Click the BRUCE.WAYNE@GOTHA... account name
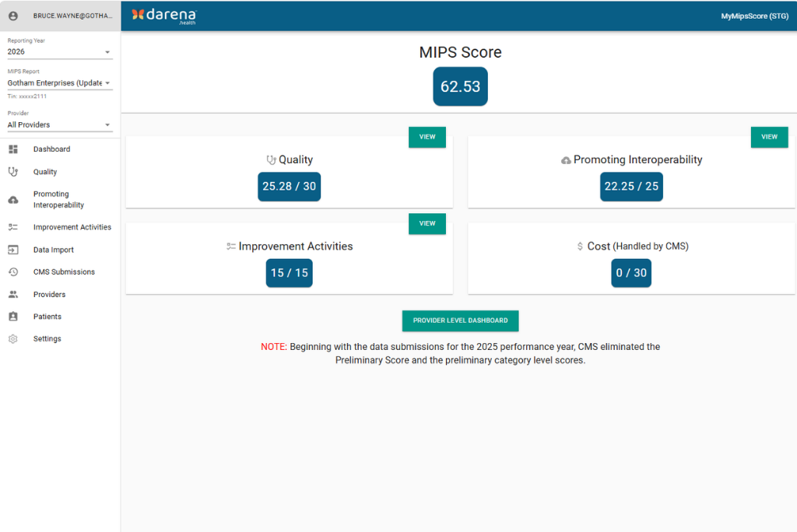The image size is (797, 532). click(72, 16)
